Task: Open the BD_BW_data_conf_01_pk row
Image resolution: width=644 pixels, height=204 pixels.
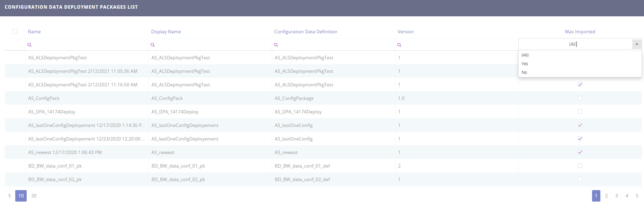Action: (55, 166)
